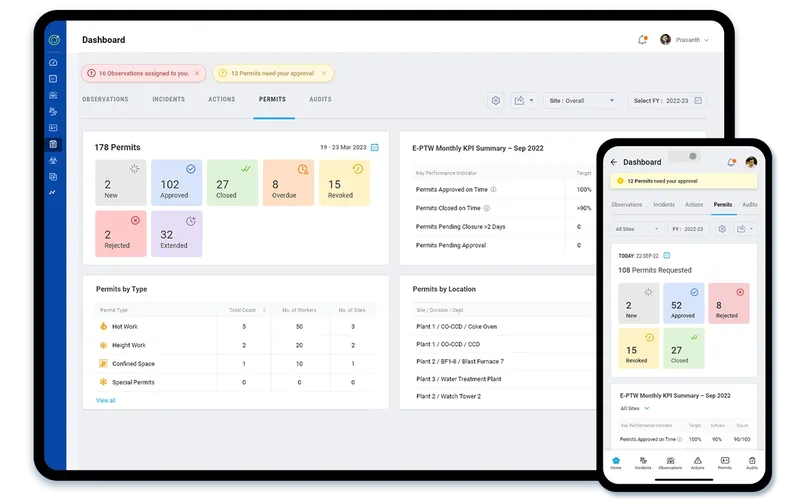The width and height of the screenshot is (807, 500).
Task: Tap the back arrow on phone Dashboard
Action: point(613,162)
